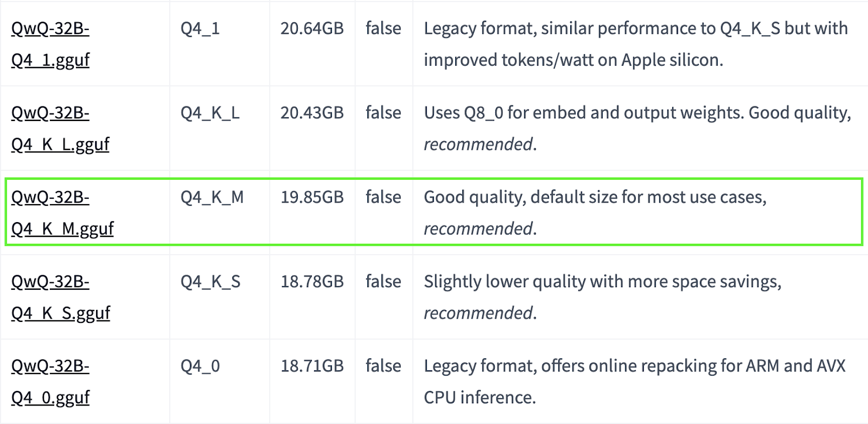The width and height of the screenshot is (868, 424).
Task: Click the Q4_K_L quant type cell
Action: pyautogui.click(x=210, y=113)
